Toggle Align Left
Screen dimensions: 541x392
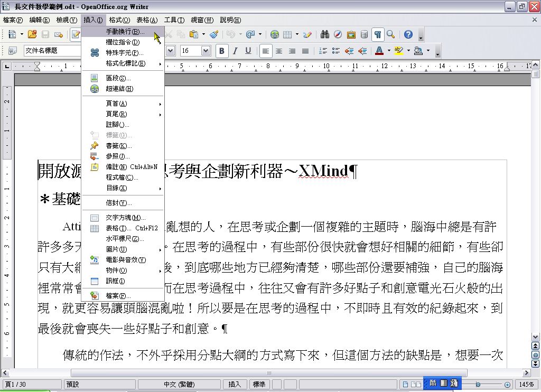[265, 51]
